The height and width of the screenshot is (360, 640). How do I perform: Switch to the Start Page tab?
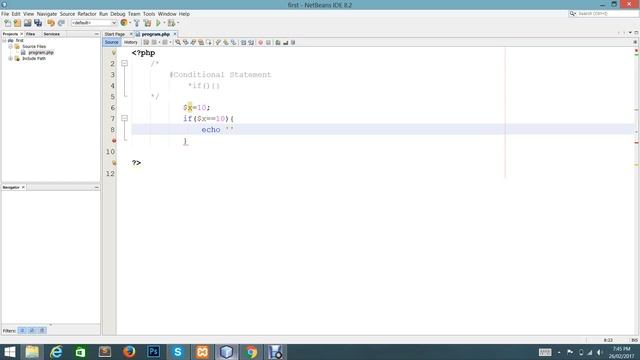coord(115,34)
